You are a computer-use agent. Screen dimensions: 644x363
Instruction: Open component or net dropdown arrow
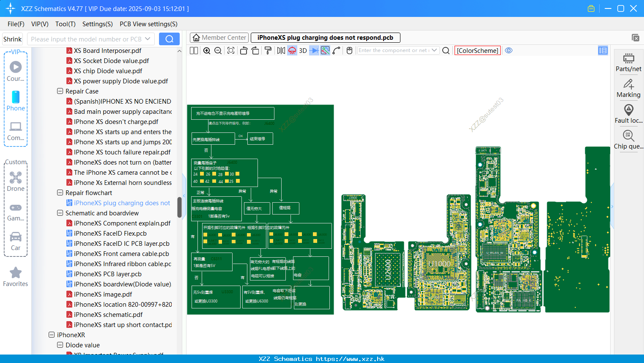point(434,50)
